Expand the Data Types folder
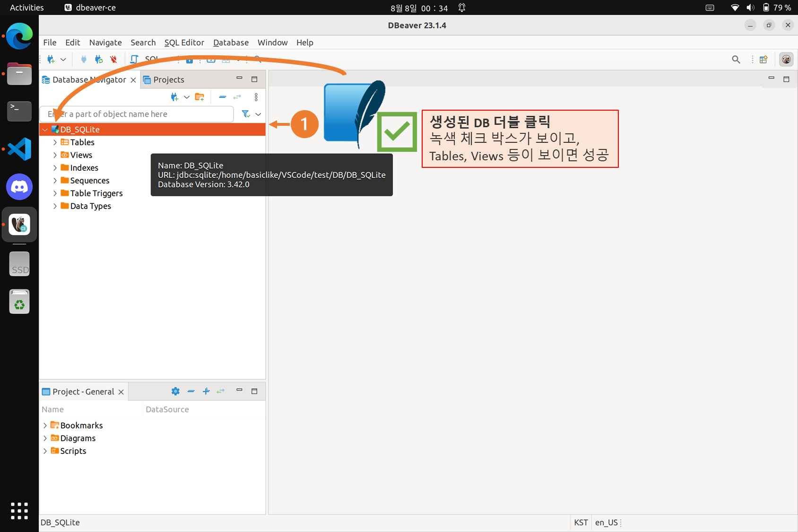 pyautogui.click(x=55, y=206)
